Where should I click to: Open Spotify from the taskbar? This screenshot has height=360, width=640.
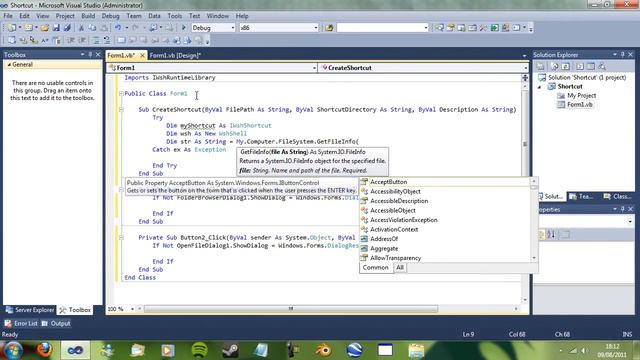[200, 350]
